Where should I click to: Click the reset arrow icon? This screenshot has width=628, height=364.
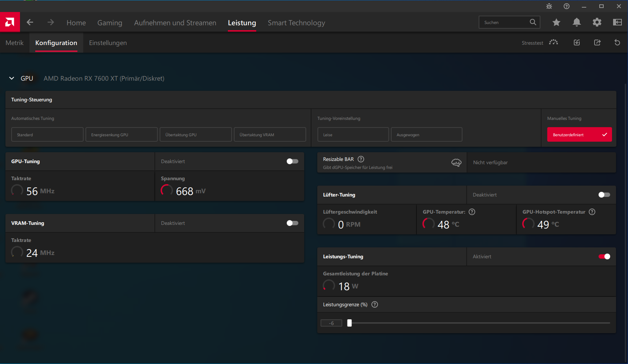(617, 43)
